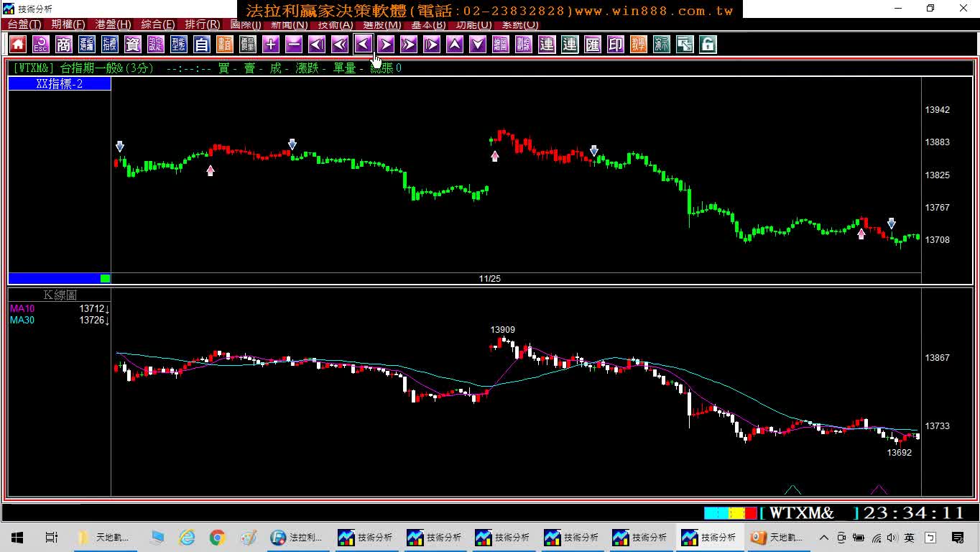This screenshot has height=552, width=980.
Task: Step chart forward with single right arrow
Action: click(x=386, y=45)
